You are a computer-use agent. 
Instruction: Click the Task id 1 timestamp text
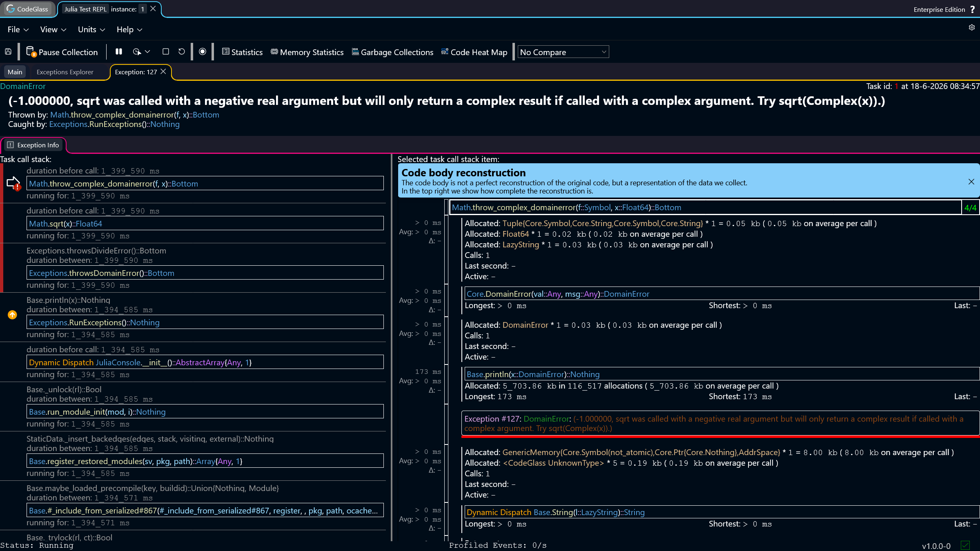923,86
